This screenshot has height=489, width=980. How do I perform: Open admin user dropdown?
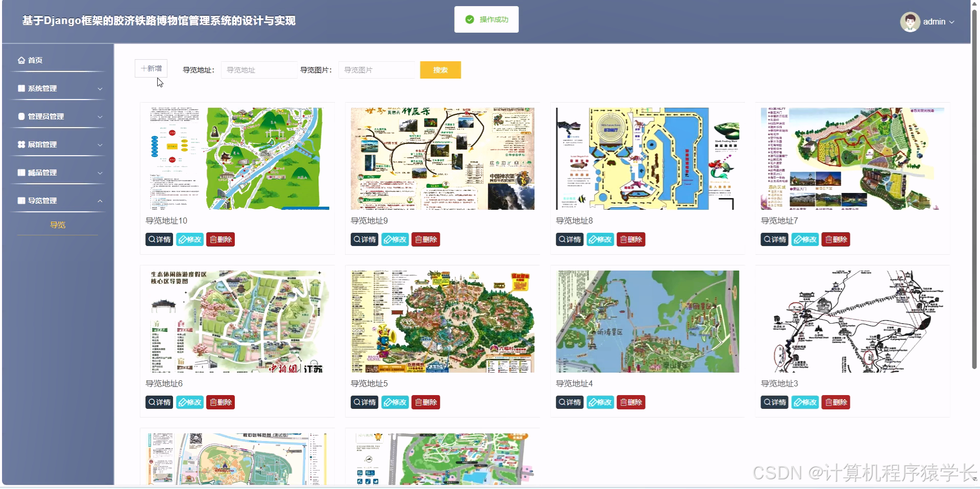pyautogui.click(x=927, y=21)
